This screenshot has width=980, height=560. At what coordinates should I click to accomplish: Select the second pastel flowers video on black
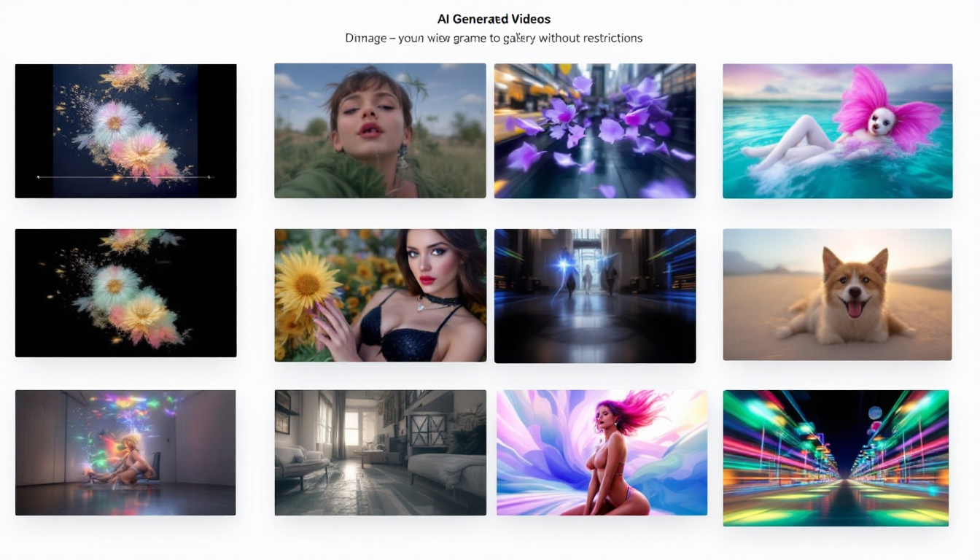[x=125, y=292]
